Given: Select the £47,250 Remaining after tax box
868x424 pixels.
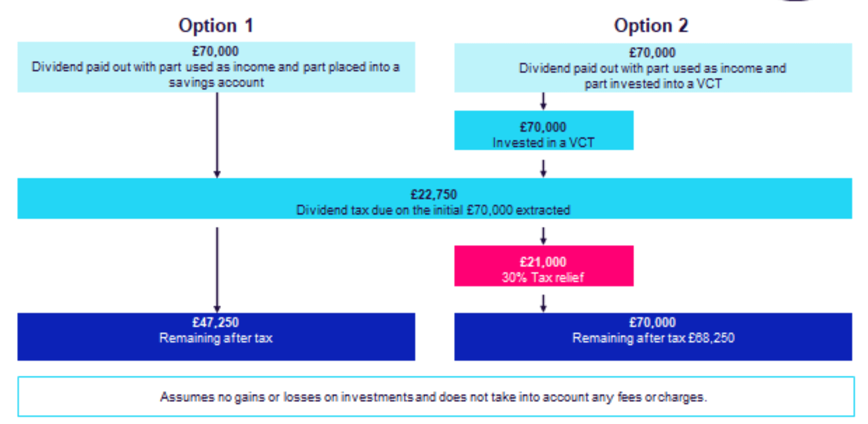Looking at the screenshot, I should [x=216, y=337].
